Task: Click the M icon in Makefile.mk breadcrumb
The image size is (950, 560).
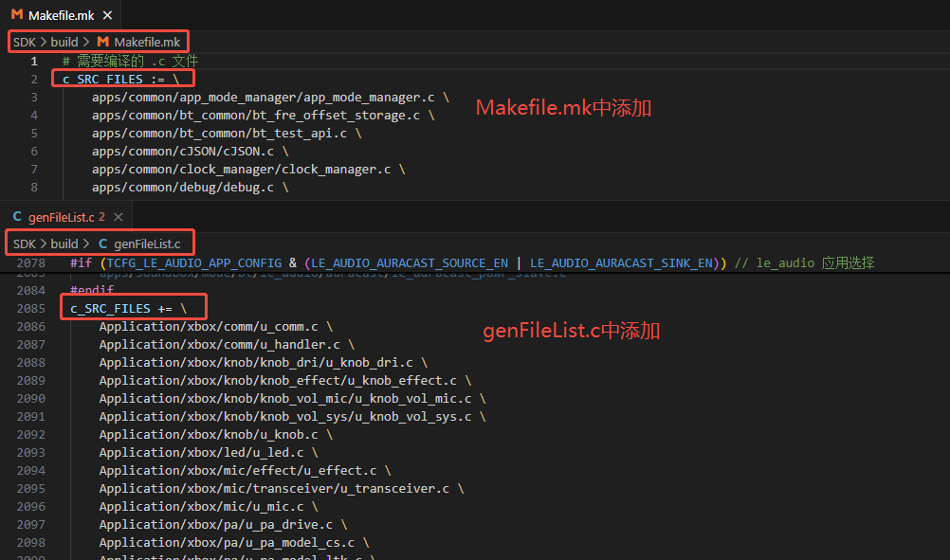Action: tap(103, 42)
